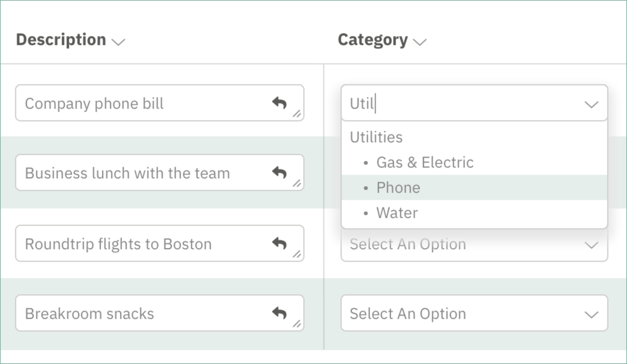Click undo arrow in Breakroom snacks field

coord(279,313)
